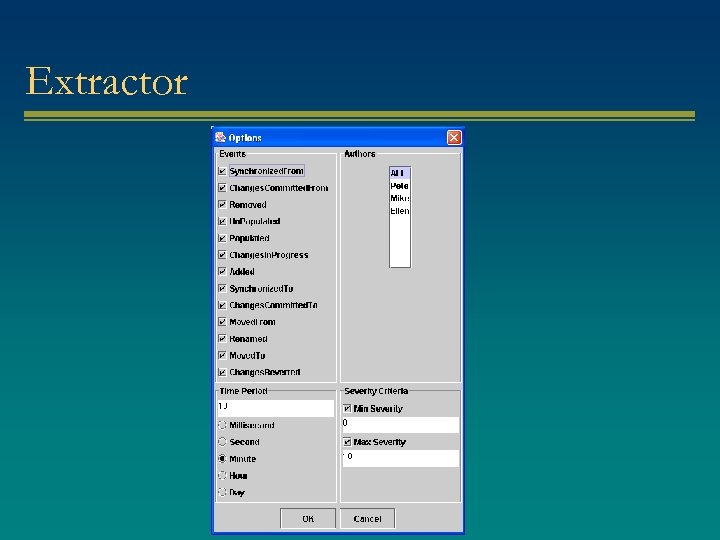The height and width of the screenshot is (540, 720).
Task: Select the Millisecond radio button
Action: pyautogui.click(x=222, y=425)
